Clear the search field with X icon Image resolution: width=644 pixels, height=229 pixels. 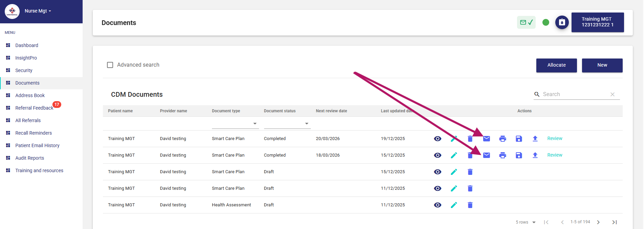pos(612,94)
